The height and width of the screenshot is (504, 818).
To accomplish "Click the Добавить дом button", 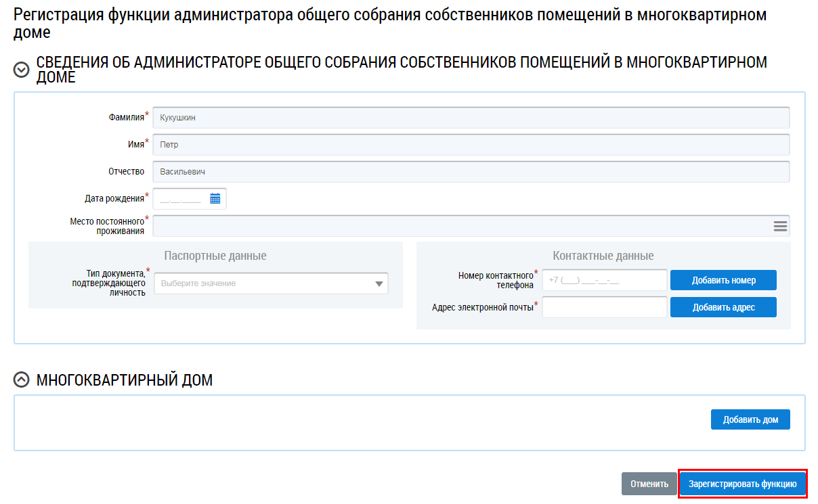I will [750, 419].
